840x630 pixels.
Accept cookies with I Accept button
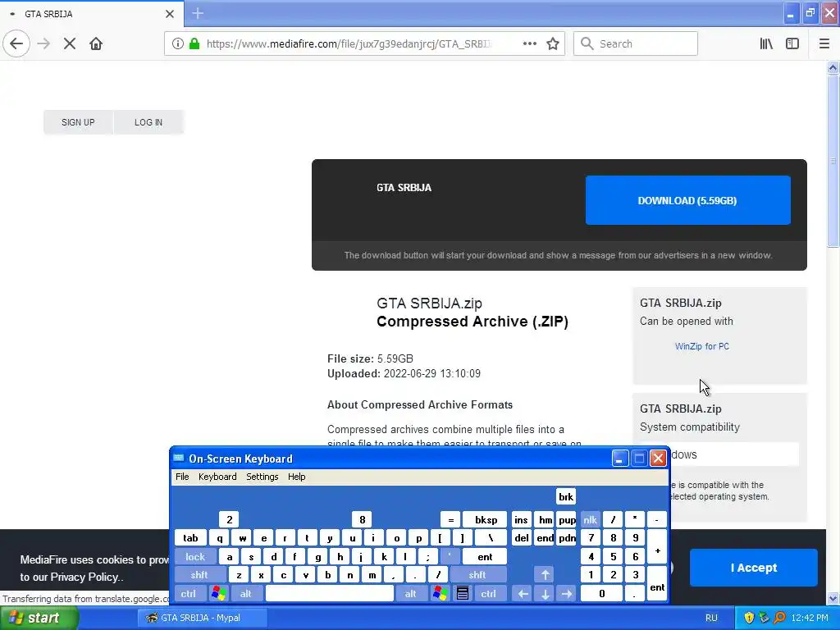click(754, 568)
